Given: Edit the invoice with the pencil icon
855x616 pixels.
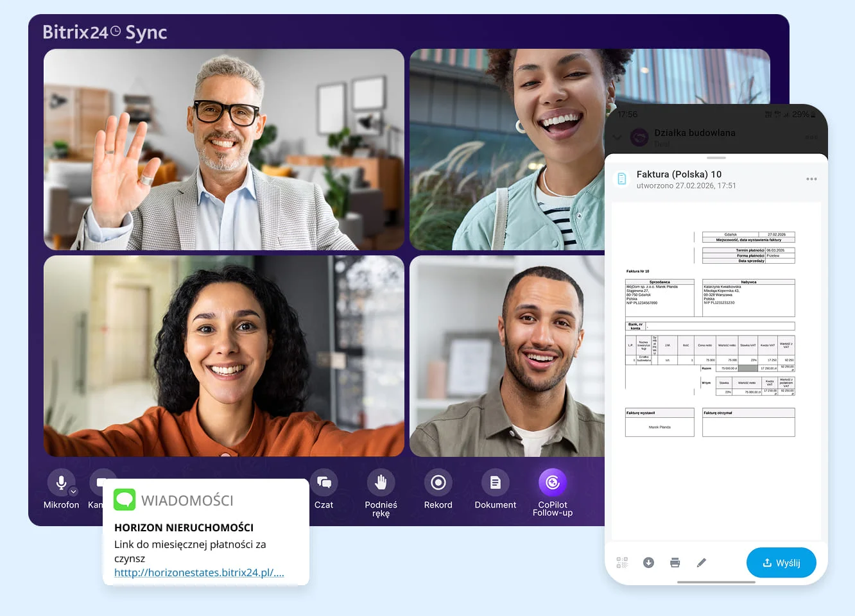Looking at the screenshot, I should pos(702,563).
